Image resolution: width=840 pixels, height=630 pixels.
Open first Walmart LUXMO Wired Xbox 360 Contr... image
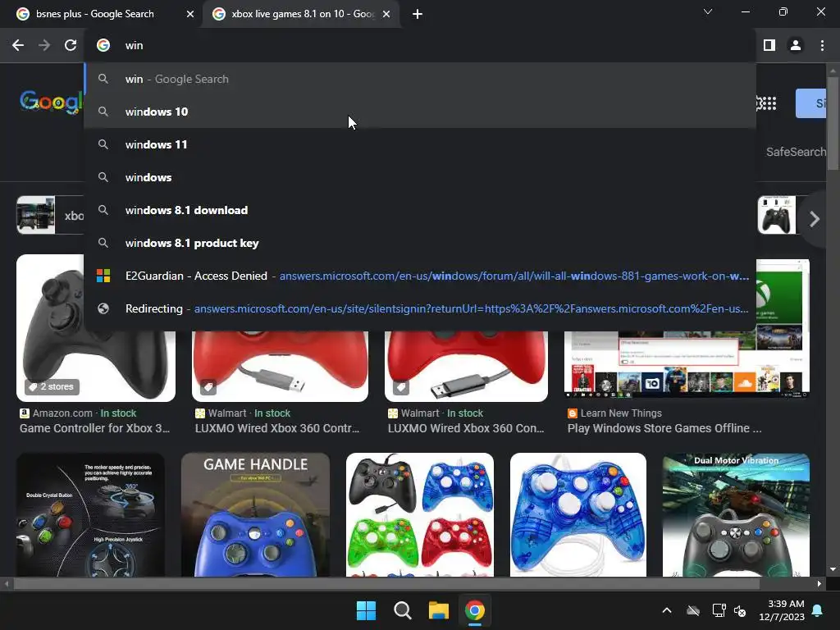(281, 366)
